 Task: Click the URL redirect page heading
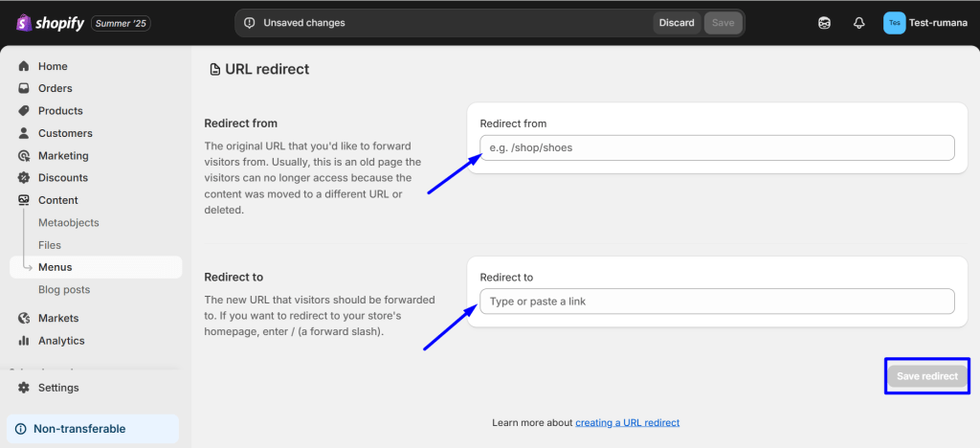click(x=267, y=69)
